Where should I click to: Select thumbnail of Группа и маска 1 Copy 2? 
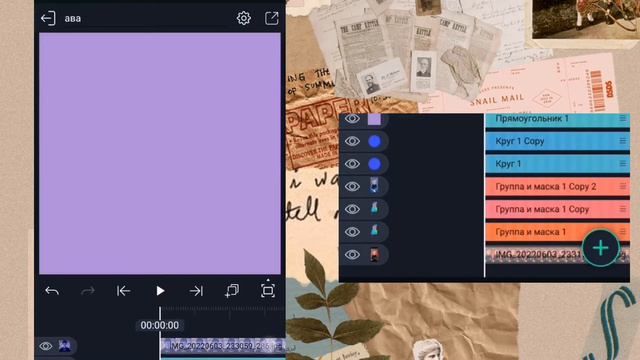374,186
